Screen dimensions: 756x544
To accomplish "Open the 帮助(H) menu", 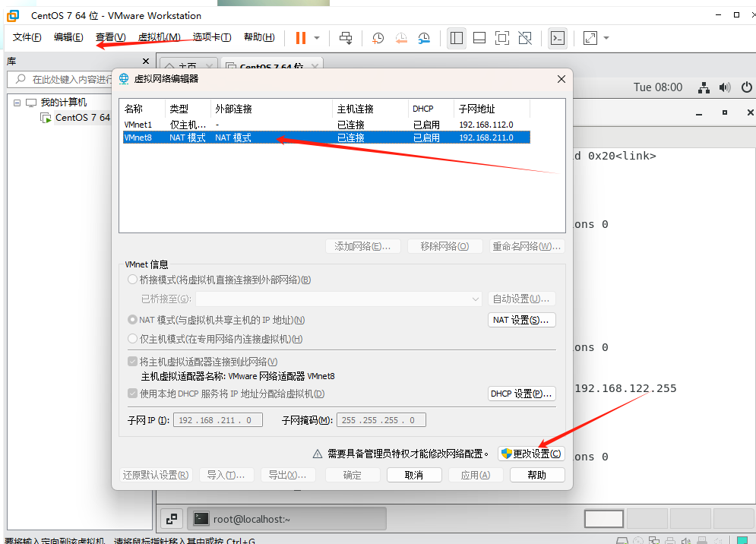I will click(259, 38).
